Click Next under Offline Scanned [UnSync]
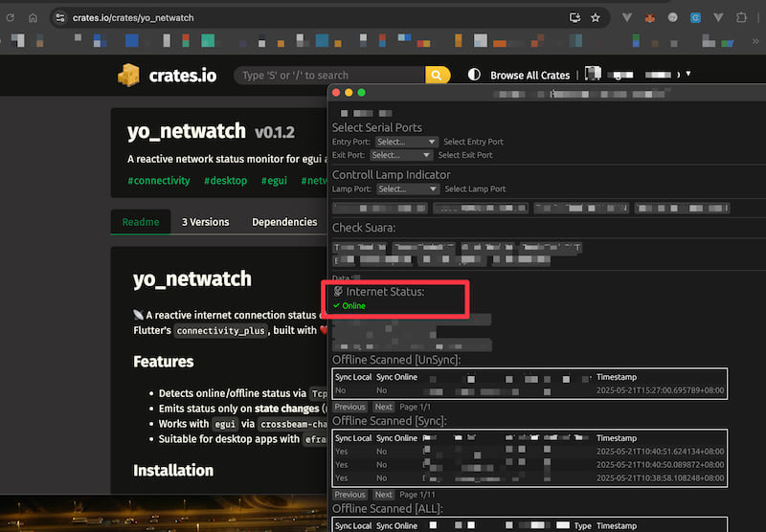 [384, 407]
